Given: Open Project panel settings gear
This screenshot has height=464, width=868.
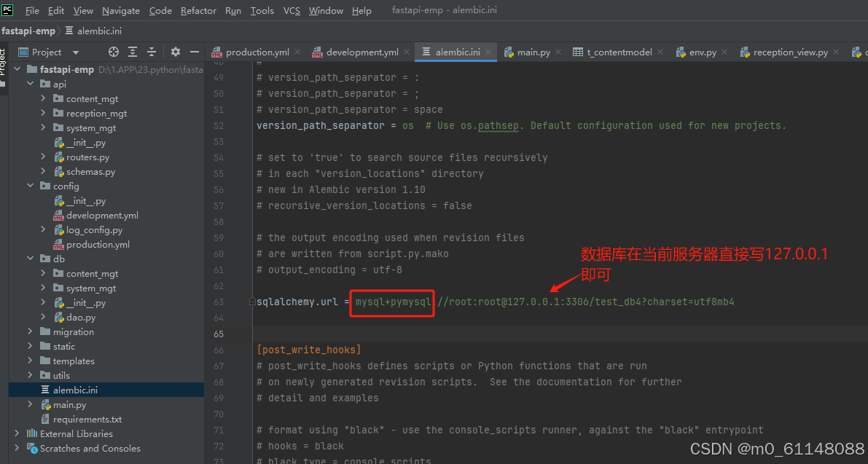Looking at the screenshot, I should pos(175,52).
